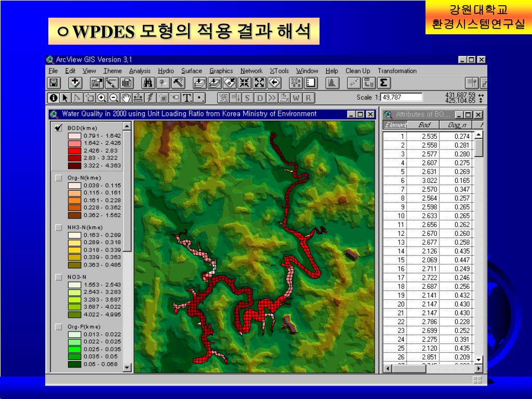
Task: Click the W toolbar button
Action: tap(296, 98)
